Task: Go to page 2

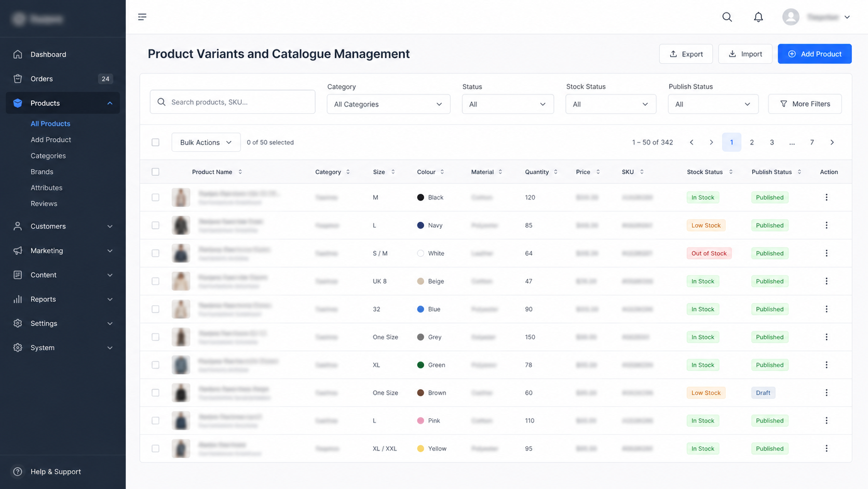Action: point(752,142)
